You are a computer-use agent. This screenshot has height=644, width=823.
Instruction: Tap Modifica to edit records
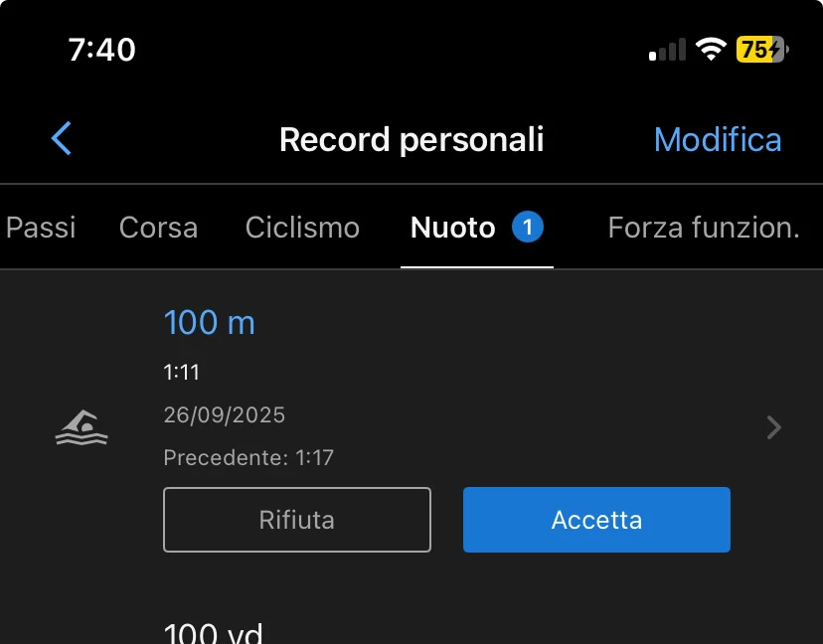coord(718,139)
